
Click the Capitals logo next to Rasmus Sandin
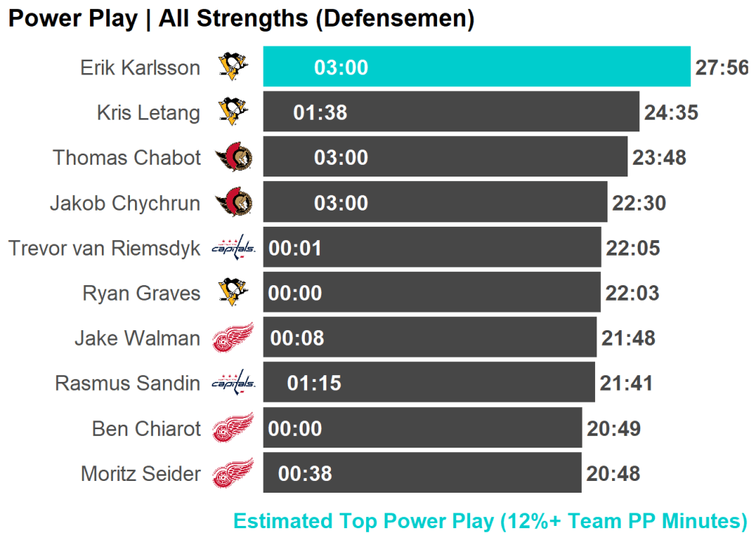[x=233, y=383]
